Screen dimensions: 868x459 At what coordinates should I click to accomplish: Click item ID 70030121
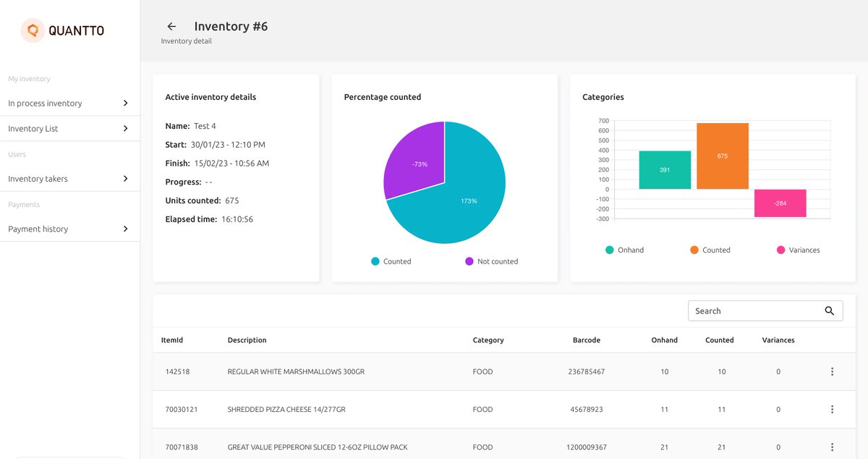point(182,409)
